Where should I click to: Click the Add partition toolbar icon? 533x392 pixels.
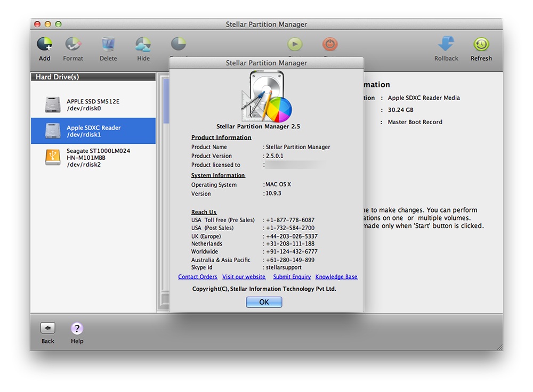point(45,44)
